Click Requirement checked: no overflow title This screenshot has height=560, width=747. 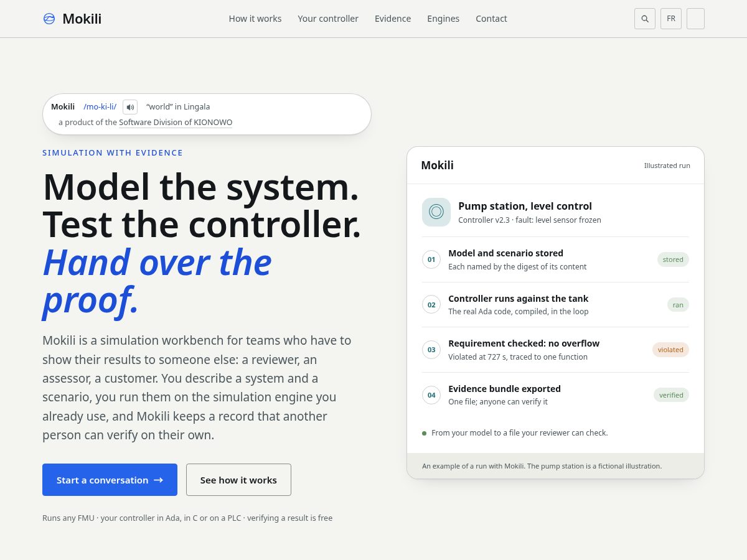524,343
